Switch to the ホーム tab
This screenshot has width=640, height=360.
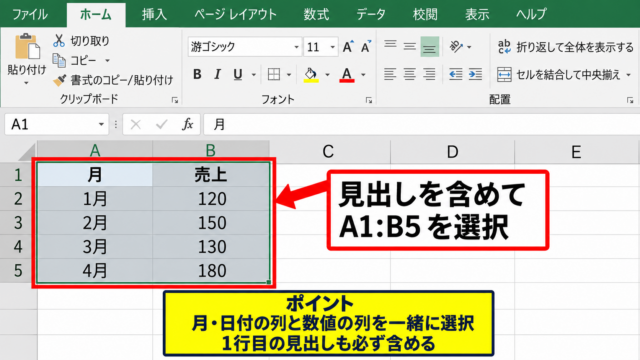(x=96, y=14)
